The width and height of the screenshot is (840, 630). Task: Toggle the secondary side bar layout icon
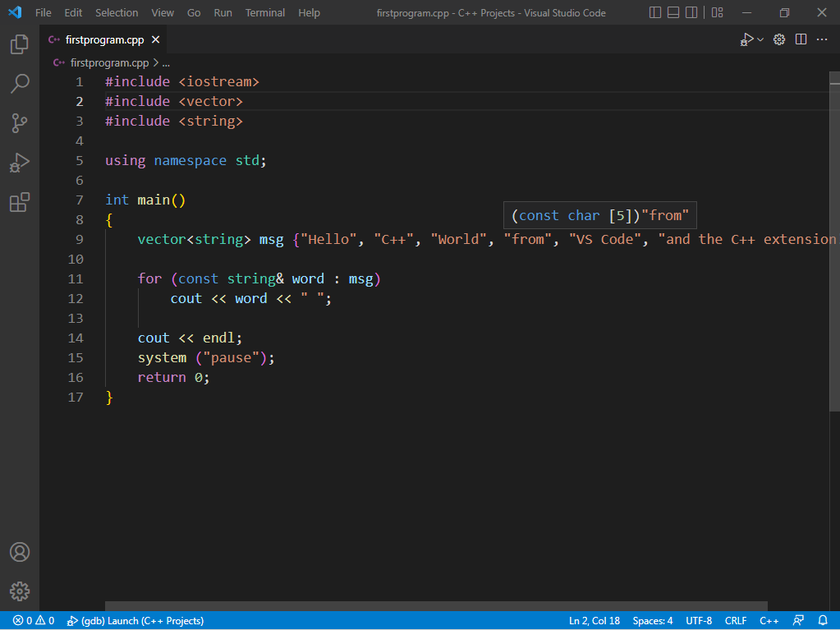(691, 12)
